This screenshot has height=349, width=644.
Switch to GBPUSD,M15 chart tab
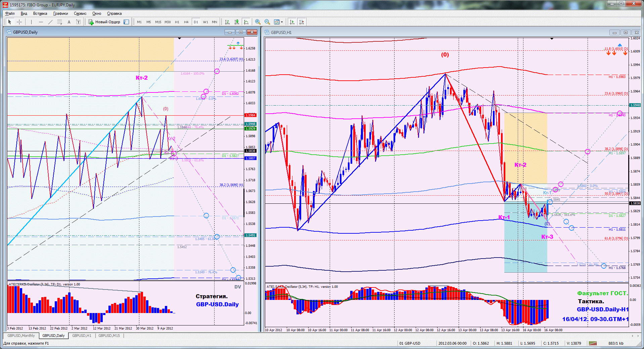tap(109, 336)
